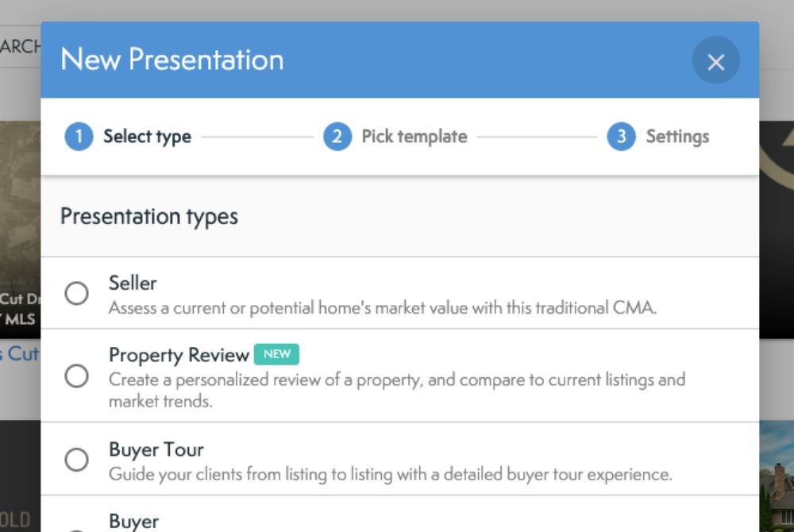Viewport: 794px width, 532px height.
Task: Click the Seller option title
Action: point(133,283)
